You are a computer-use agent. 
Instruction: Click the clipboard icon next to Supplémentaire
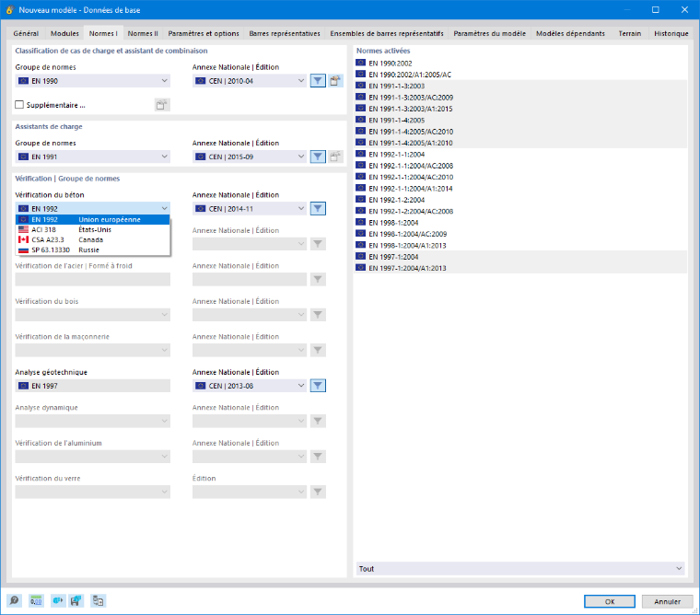[x=161, y=105]
